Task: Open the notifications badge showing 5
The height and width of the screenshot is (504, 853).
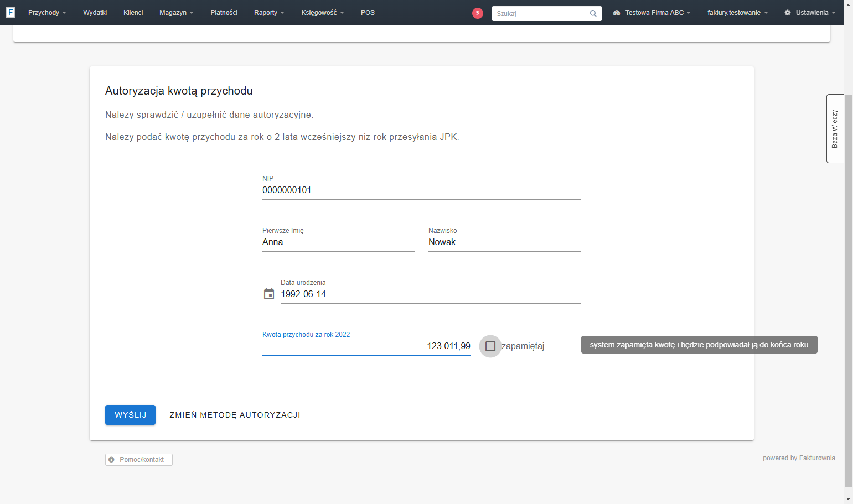Action: (478, 13)
